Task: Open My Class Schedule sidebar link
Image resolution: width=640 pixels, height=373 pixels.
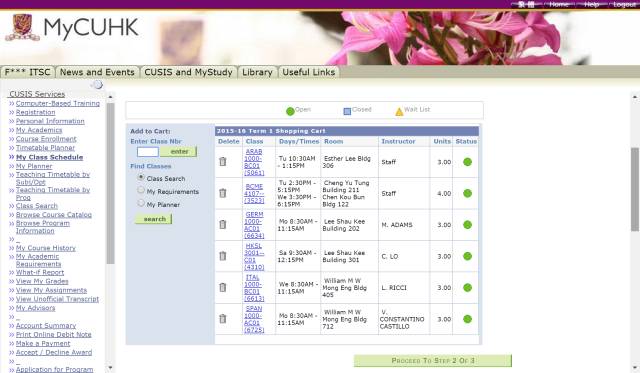Action: (x=49, y=157)
